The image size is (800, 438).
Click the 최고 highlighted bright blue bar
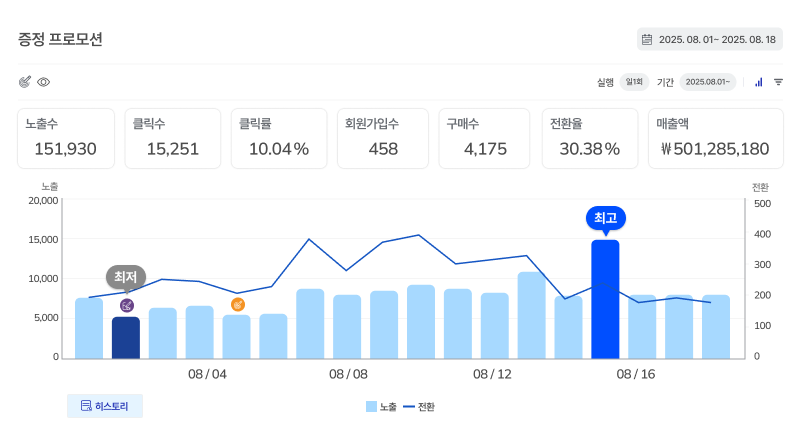pyautogui.click(x=605, y=298)
